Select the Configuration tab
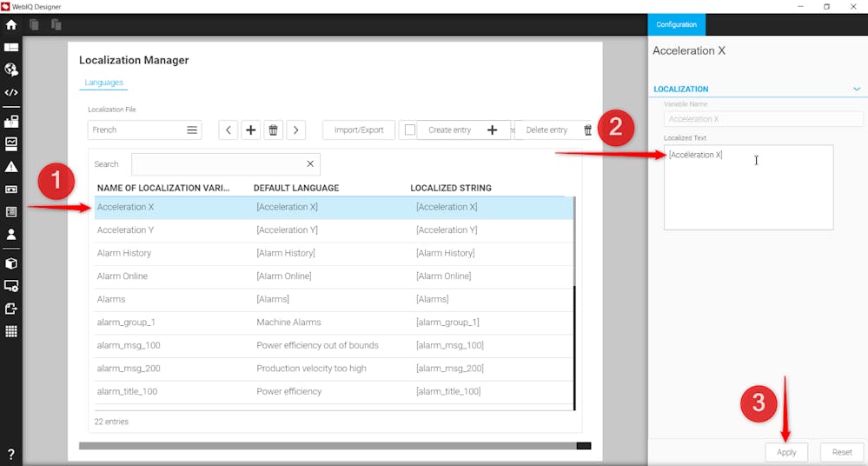This screenshot has width=868, height=466. click(x=677, y=24)
